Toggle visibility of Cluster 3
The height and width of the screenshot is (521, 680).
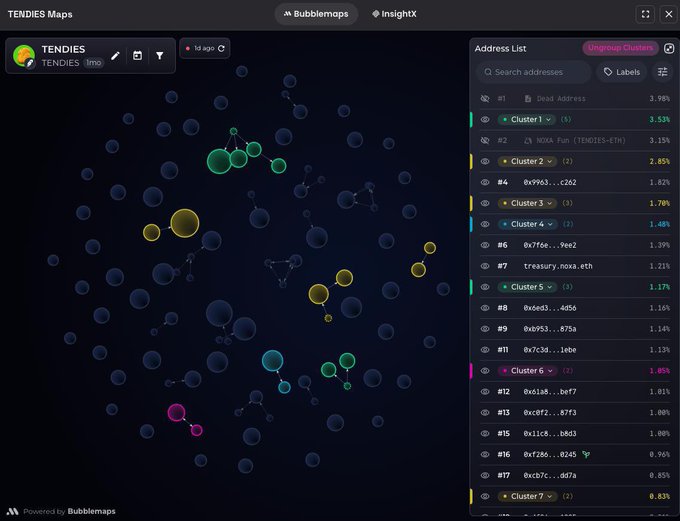pyautogui.click(x=485, y=203)
